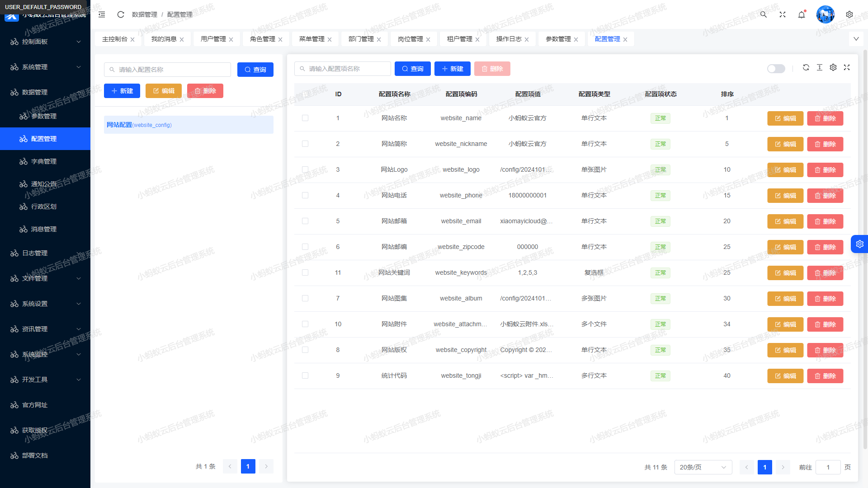This screenshot has width=868, height=488.
Task: Open the 20条/页 page size dropdown
Action: click(x=703, y=467)
